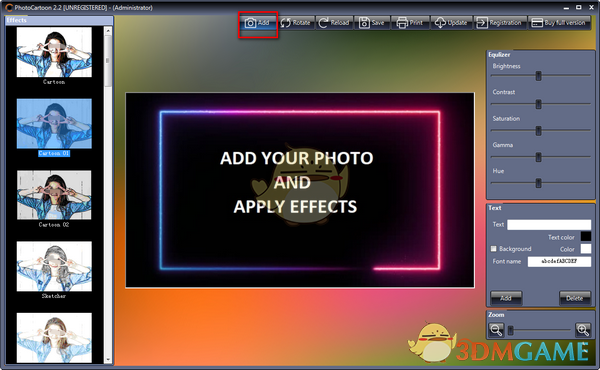Viewport: 600px width, 370px height.
Task: Select the Cartoon effect thumbnail
Action: click(x=54, y=52)
